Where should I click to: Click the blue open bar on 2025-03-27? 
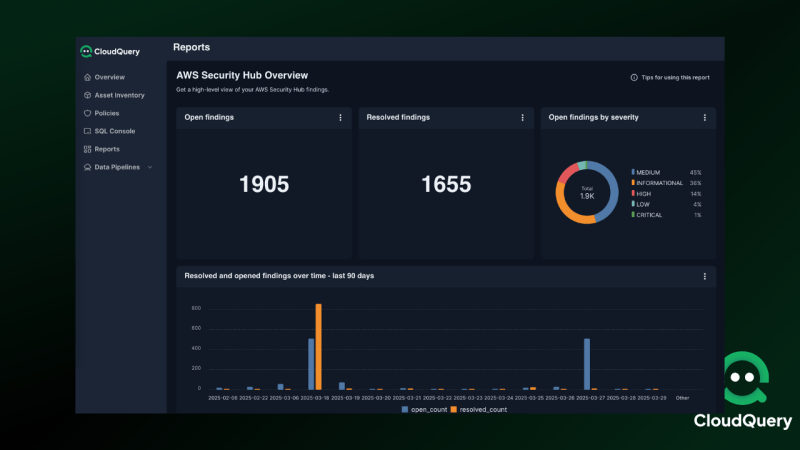(587, 364)
